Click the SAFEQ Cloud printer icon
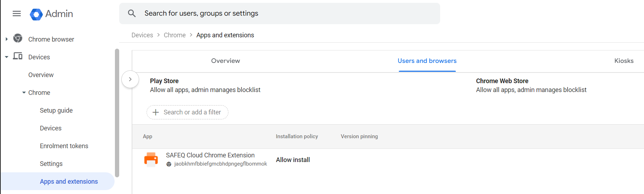The image size is (644, 194). coord(151,160)
